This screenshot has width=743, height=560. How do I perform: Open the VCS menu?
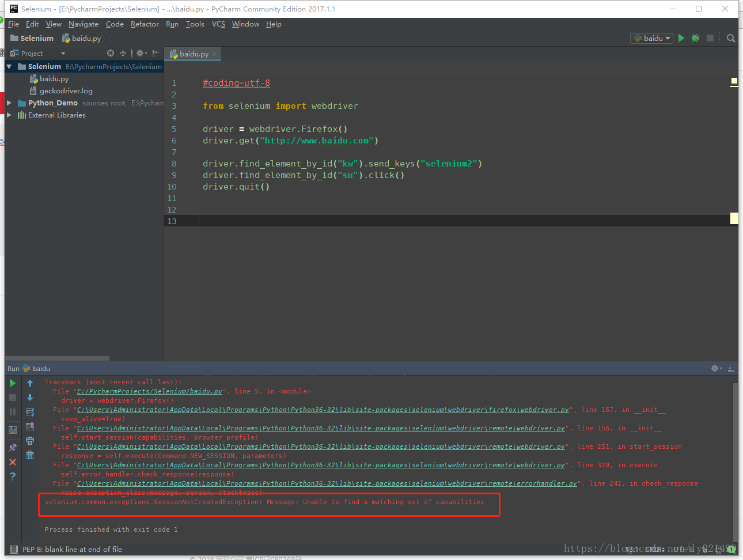[x=218, y=24]
